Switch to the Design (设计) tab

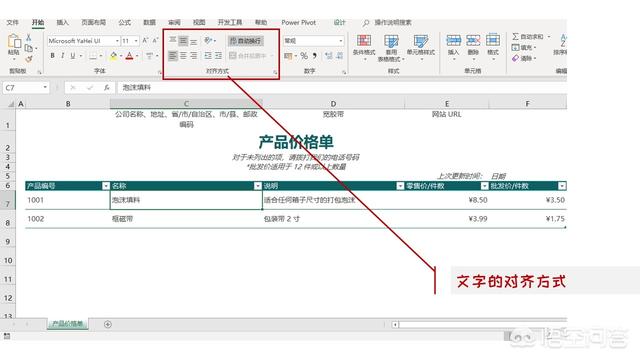point(339,22)
